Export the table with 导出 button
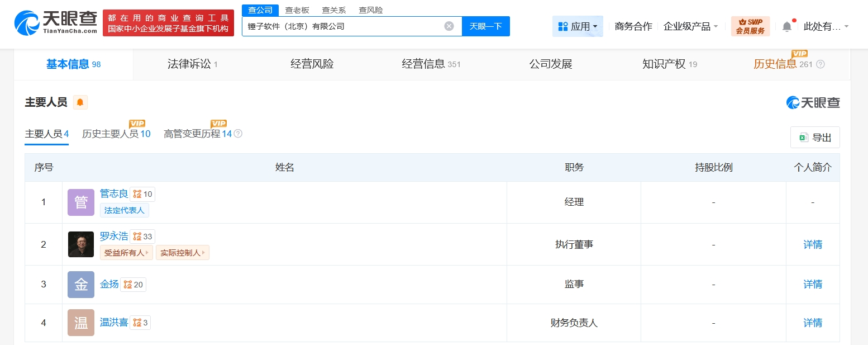The image size is (868, 345). coord(815,138)
